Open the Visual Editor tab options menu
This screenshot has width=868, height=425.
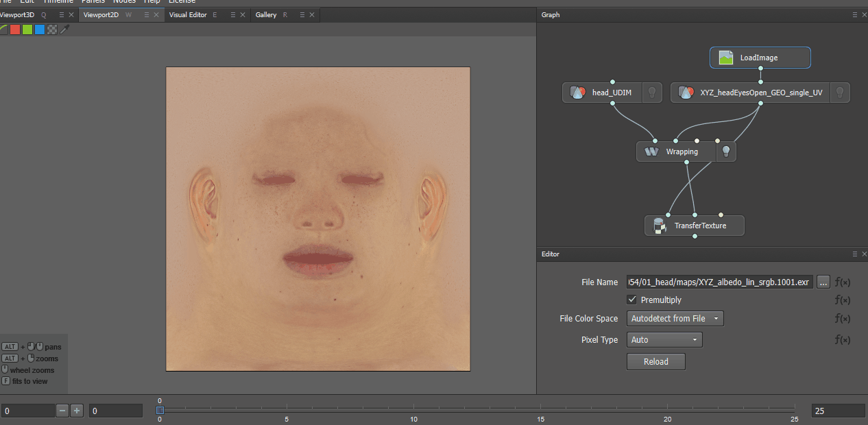pos(233,15)
